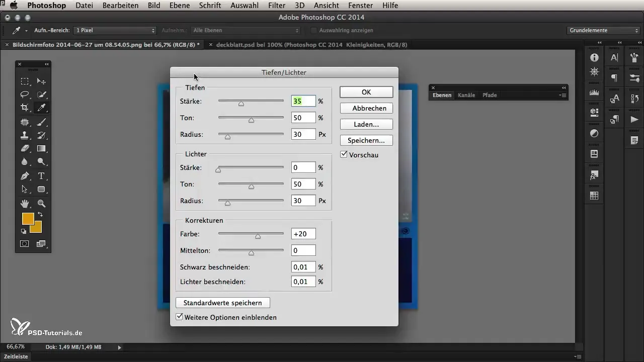Open the Adjustments panel icon
The width and height of the screenshot is (644, 362).
(594, 133)
